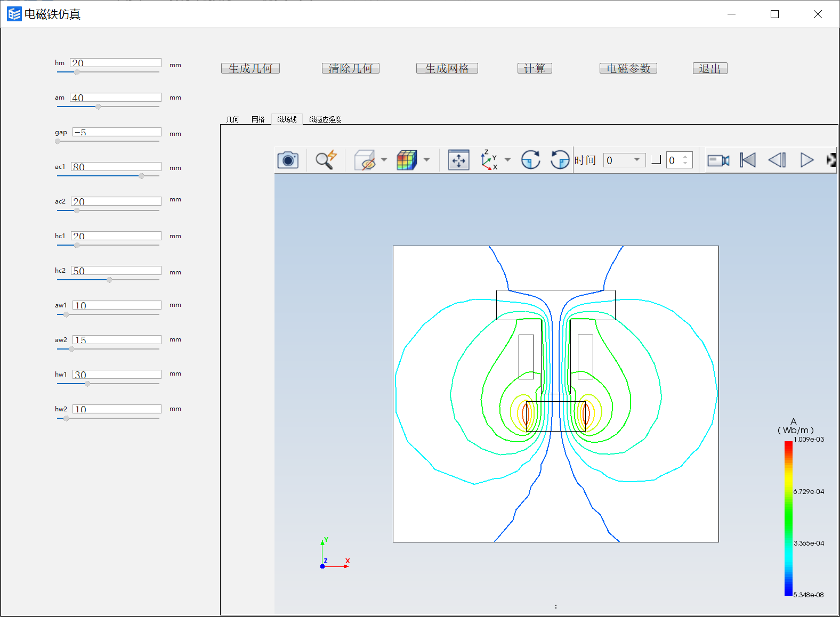Click the hw1 value input field
Screen dimensions: 840x617
point(117,375)
